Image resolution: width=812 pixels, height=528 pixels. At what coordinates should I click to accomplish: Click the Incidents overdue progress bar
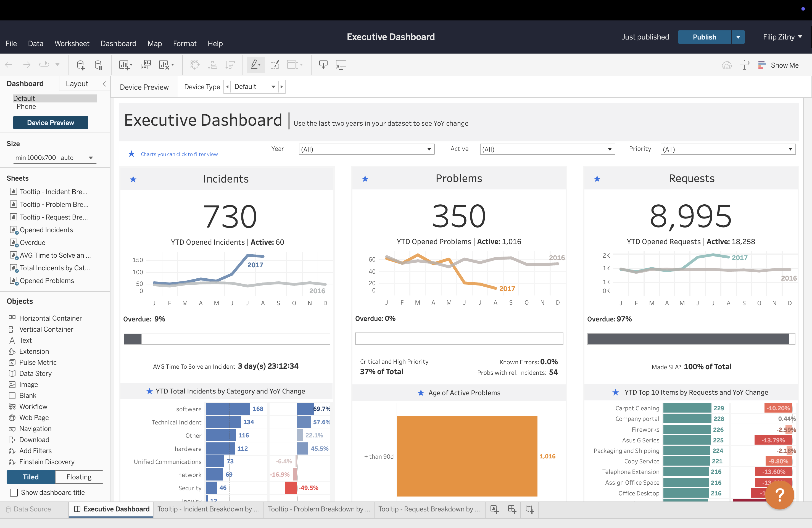click(x=226, y=339)
